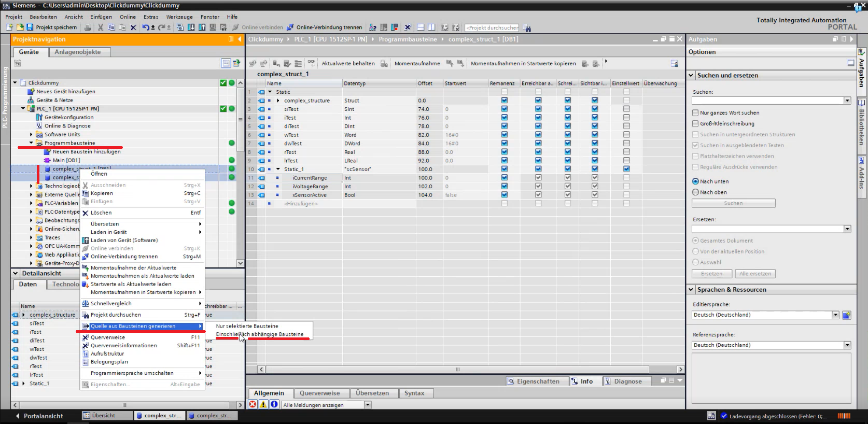
Task: Collapse the Programmbausteine tree node
Action: click(x=31, y=143)
